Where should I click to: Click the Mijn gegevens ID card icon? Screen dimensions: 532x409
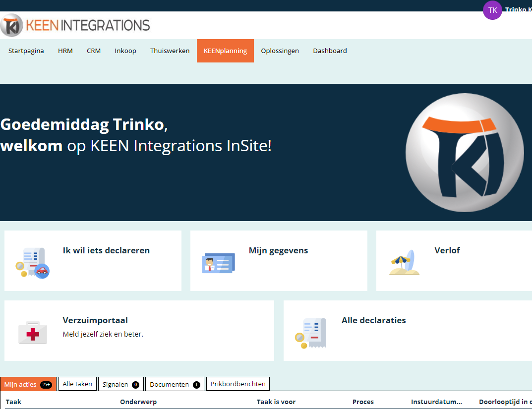219,263
